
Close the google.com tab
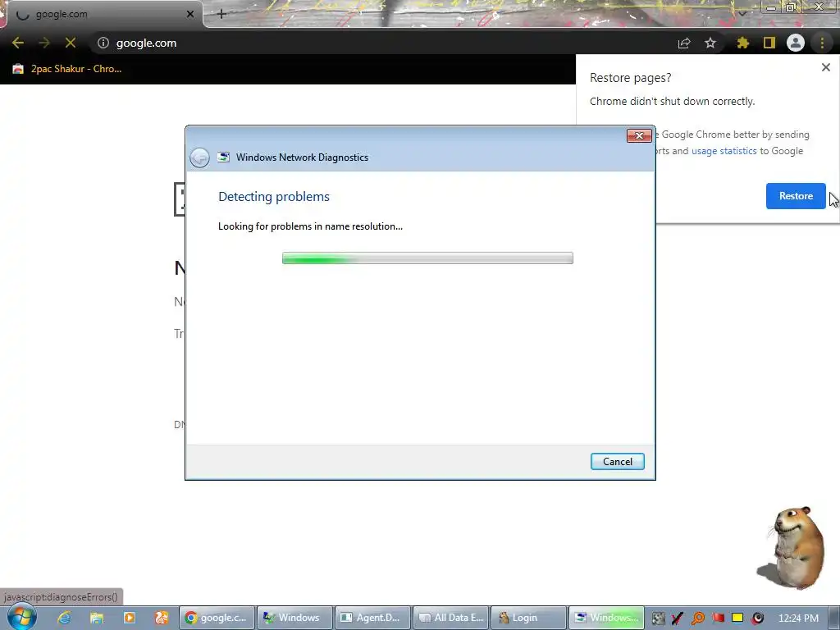[x=190, y=14]
